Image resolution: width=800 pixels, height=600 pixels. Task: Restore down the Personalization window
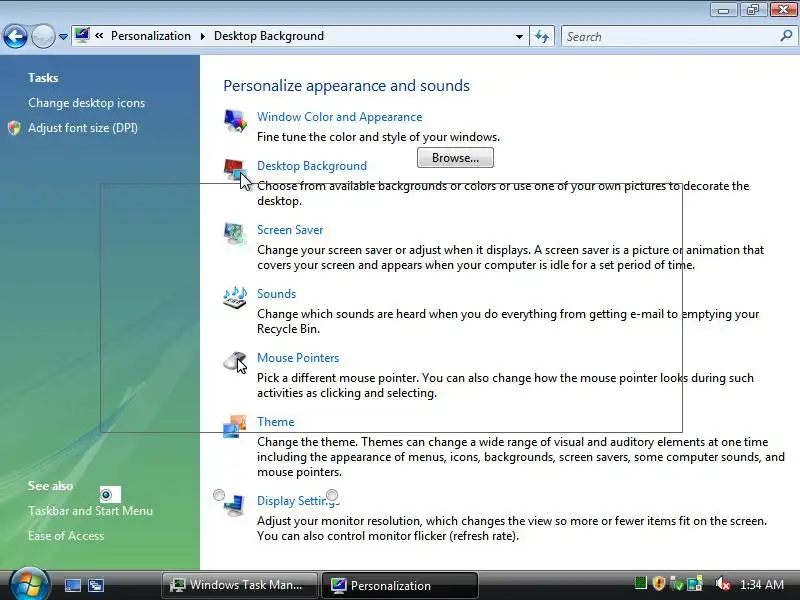[x=753, y=10]
